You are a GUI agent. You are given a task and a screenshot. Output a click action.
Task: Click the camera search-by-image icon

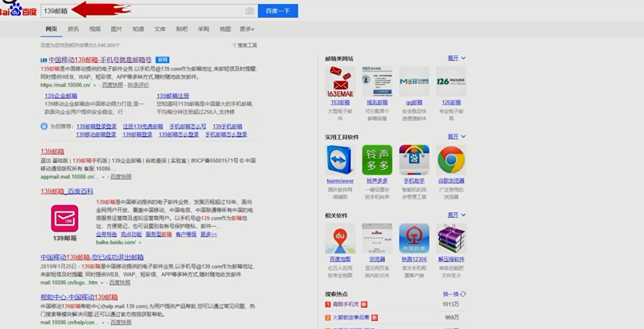[250, 11]
